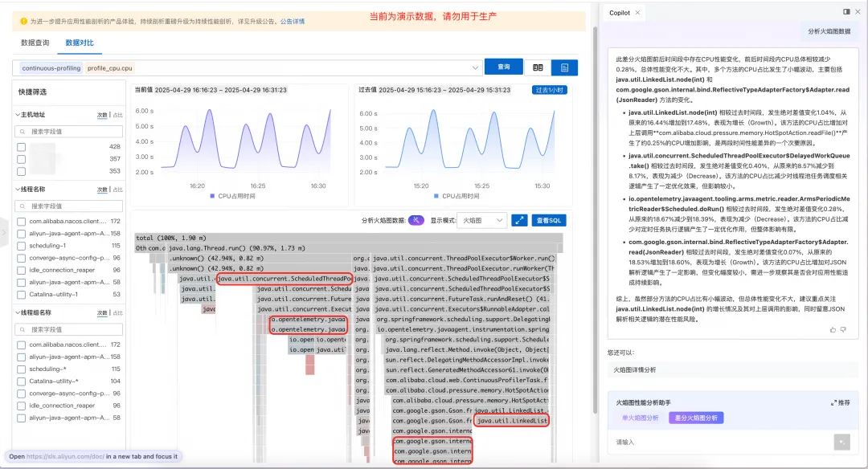Click the left edge panel expand handle
The height and width of the screenshot is (469, 868).
click(x=3, y=232)
